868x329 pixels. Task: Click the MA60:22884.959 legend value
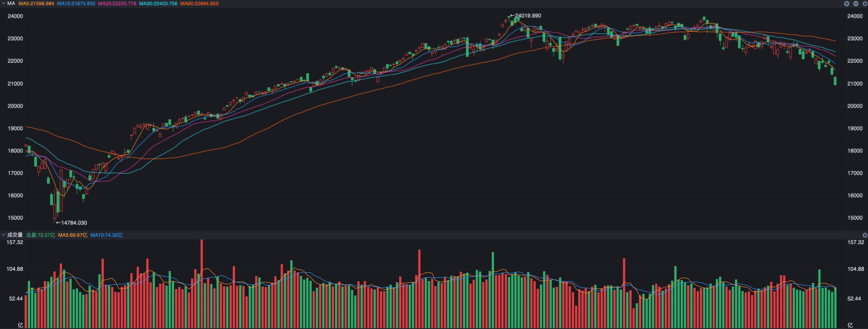pyautogui.click(x=199, y=3)
